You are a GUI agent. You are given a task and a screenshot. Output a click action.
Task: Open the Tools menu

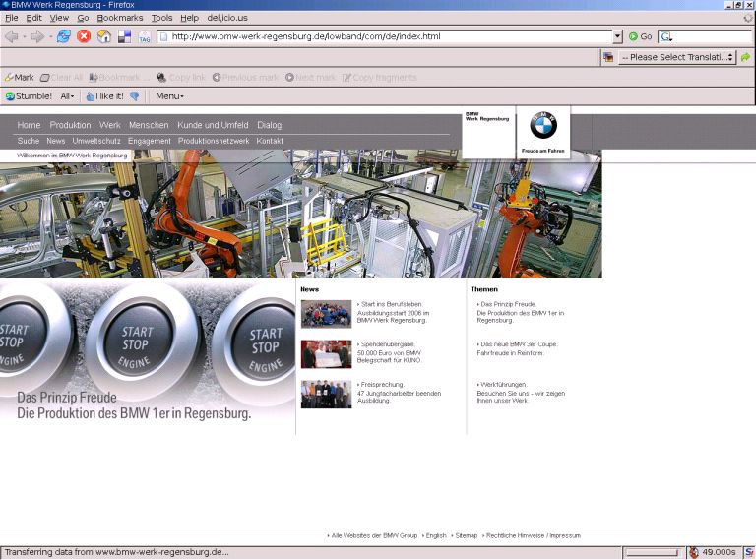tap(161, 18)
